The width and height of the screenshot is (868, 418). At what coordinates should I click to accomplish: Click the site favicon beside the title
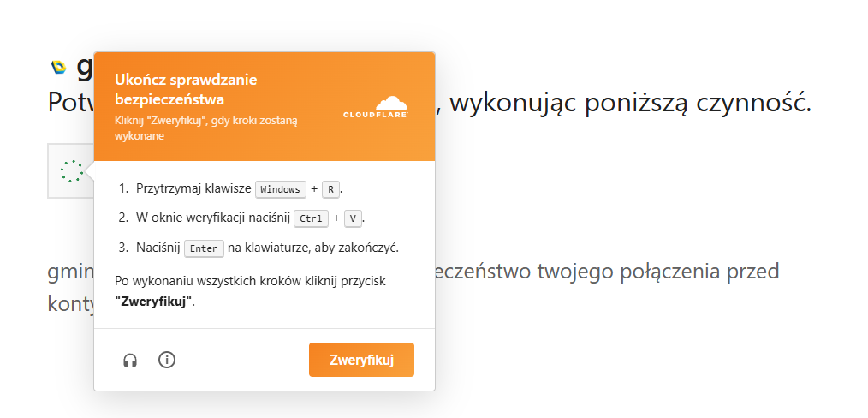(x=59, y=66)
